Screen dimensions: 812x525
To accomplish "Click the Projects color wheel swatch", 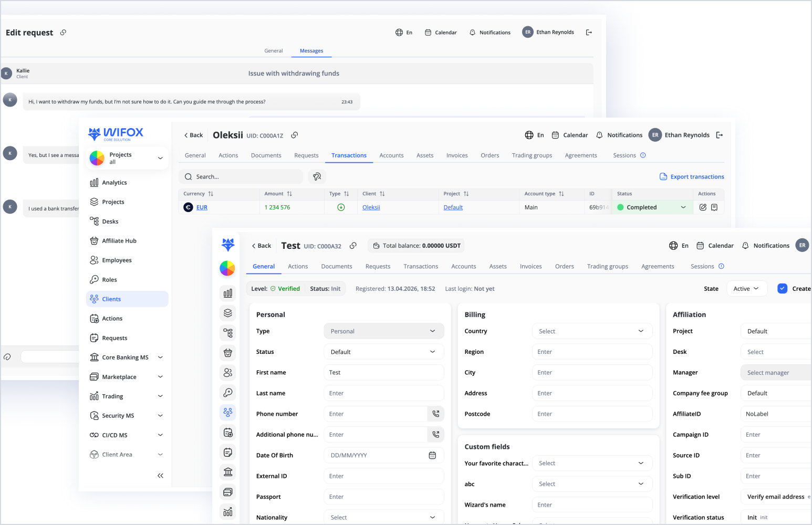I will tap(97, 158).
